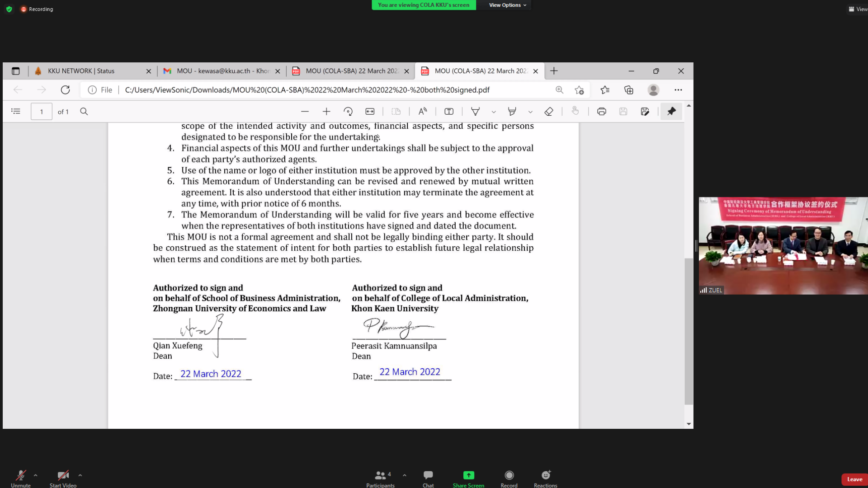Open a new browser tab
This screenshot has height=488, width=868.
point(554,71)
